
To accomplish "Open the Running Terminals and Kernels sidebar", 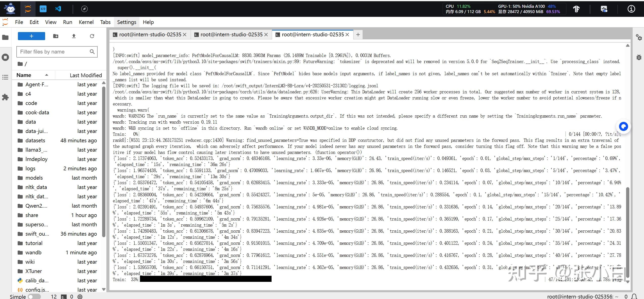I will pos(5,57).
